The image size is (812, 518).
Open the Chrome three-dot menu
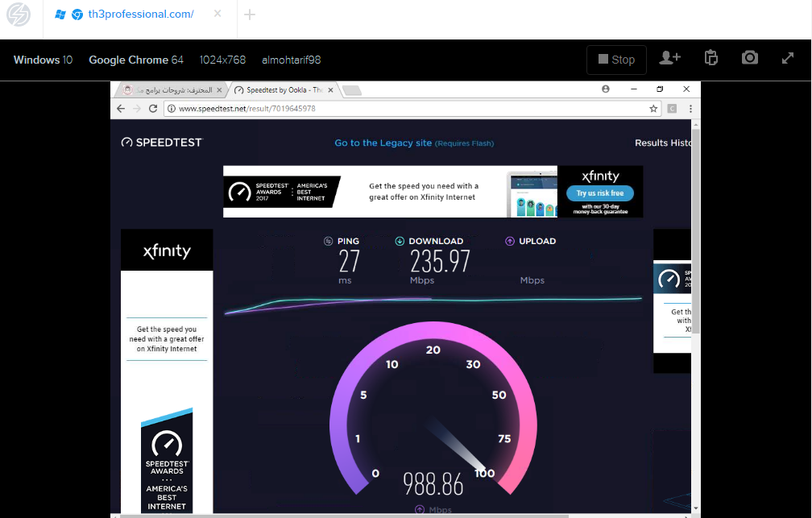pyautogui.click(x=690, y=108)
